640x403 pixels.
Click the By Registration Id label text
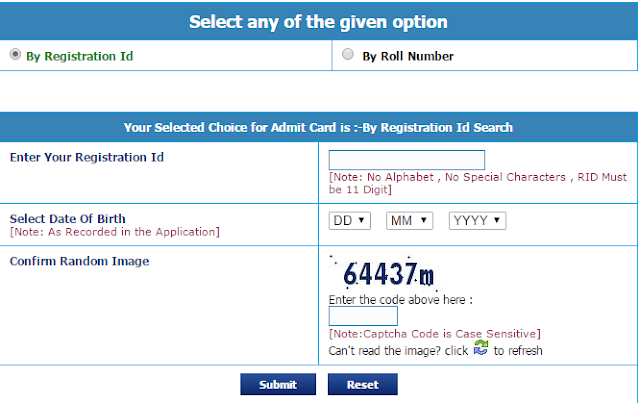(x=80, y=56)
